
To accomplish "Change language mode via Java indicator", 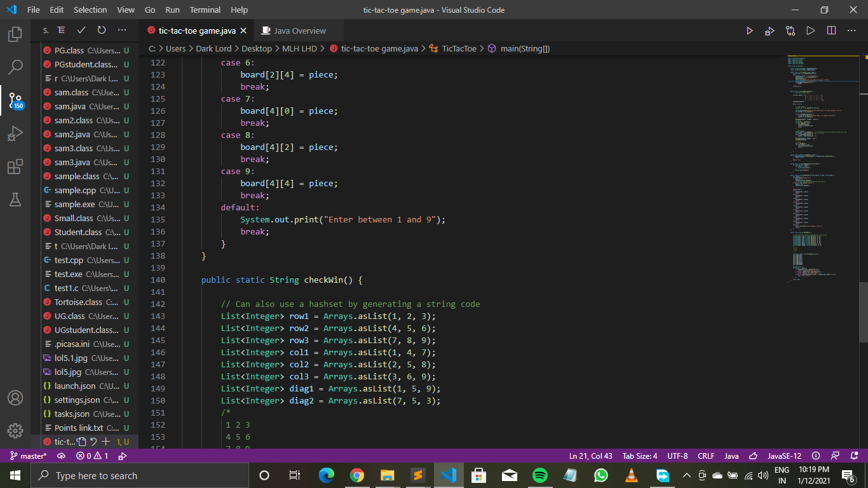I will [x=731, y=456].
